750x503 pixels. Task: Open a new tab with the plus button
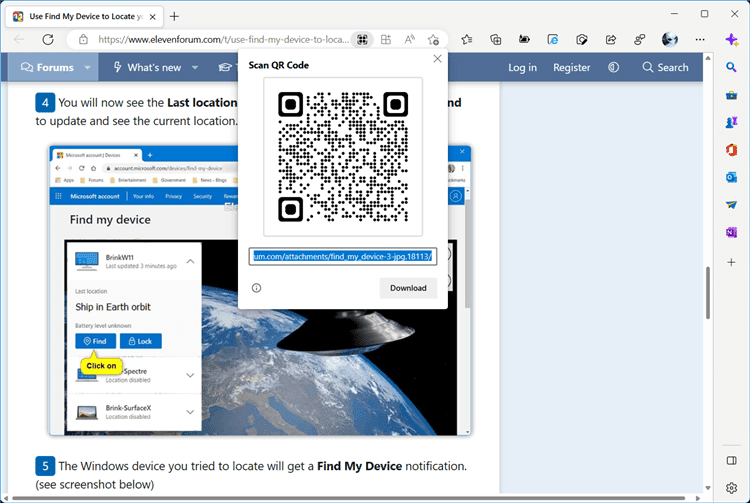[x=175, y=16]
